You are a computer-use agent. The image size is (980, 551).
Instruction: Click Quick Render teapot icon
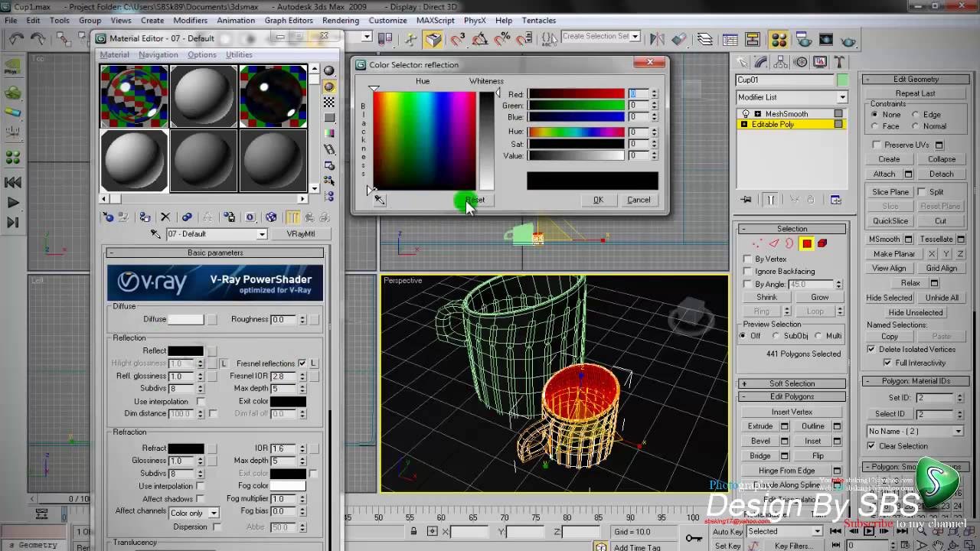click(848, 40)
